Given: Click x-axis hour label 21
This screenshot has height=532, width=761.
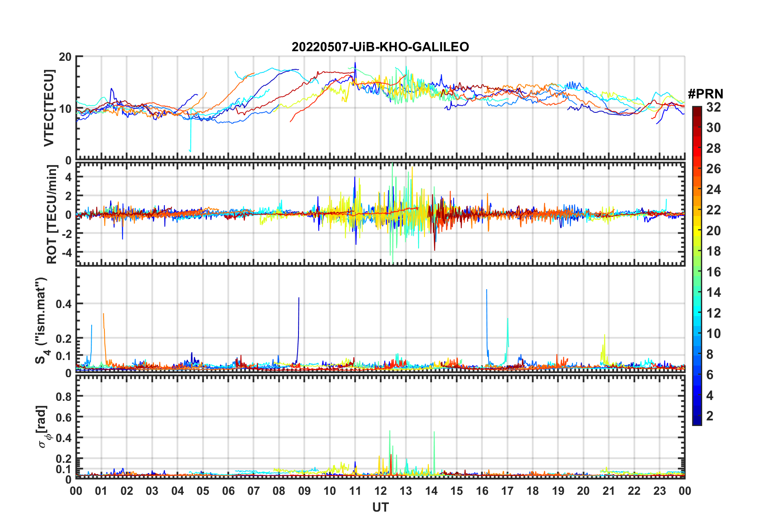Looking at the screenshot, I should click(x=609, y=491).
